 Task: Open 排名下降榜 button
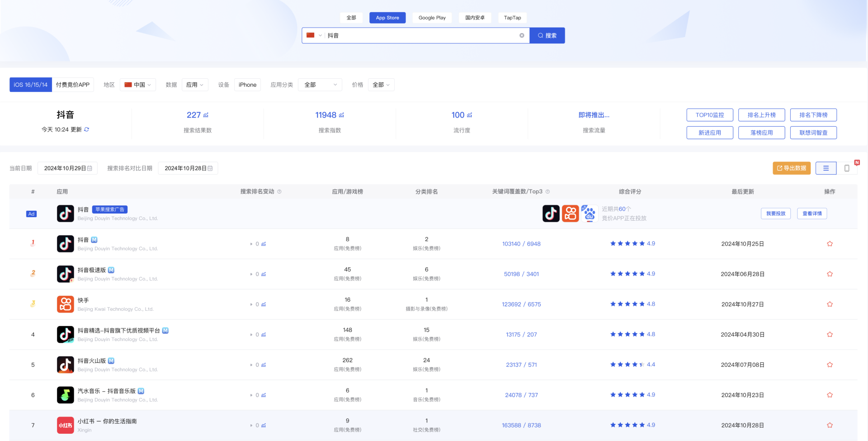pyautogui.click(x=813, y=115)
